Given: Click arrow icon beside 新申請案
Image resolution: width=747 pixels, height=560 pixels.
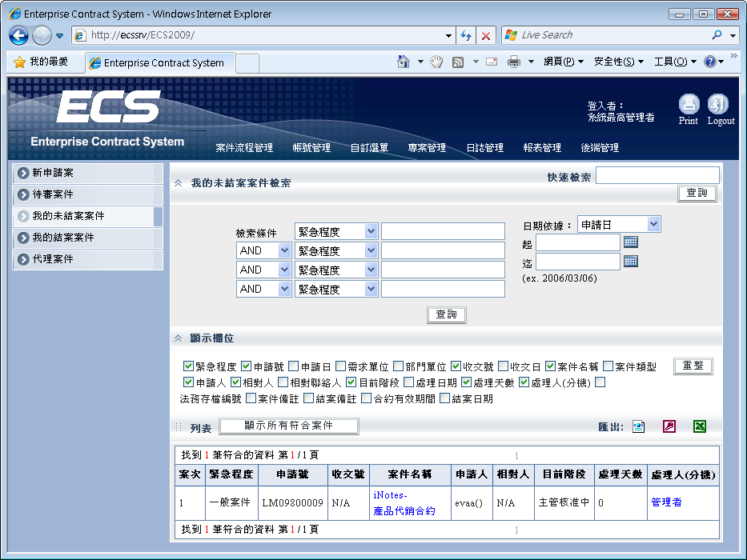Looking at the screenshot, I should (x=23, y=173).
